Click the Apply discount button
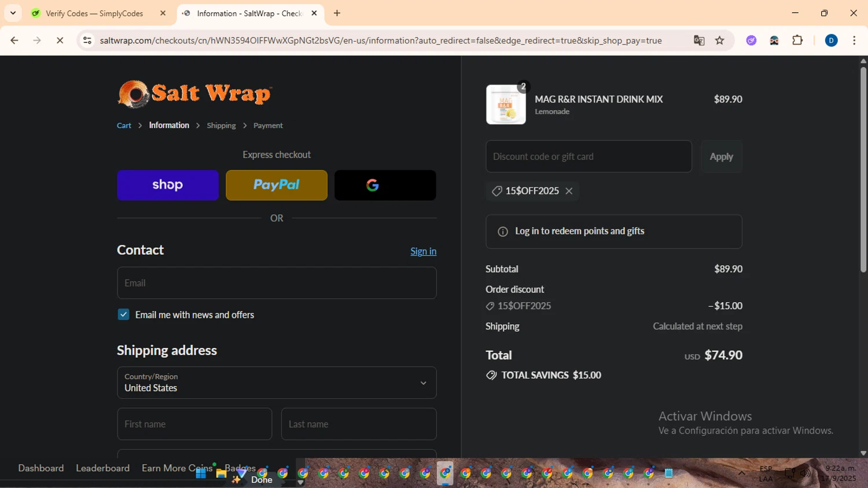The width and height of the screenshot is (868, 488). (721, 156)
